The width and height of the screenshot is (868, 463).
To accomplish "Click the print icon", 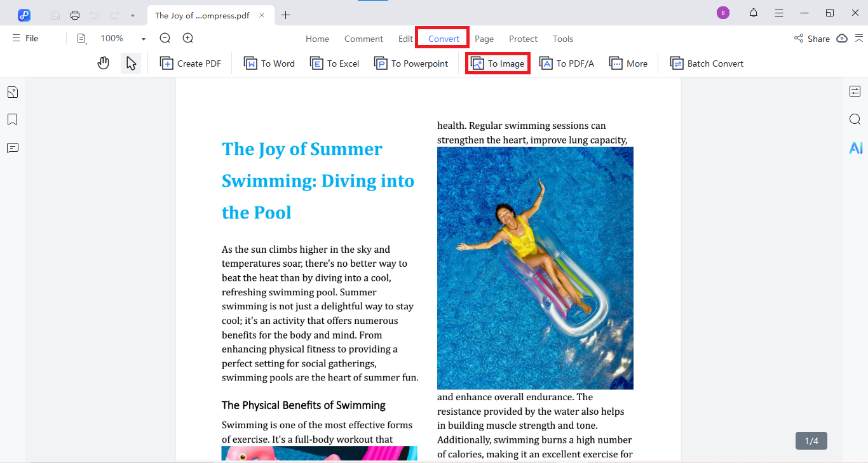I will pos(75,15).
